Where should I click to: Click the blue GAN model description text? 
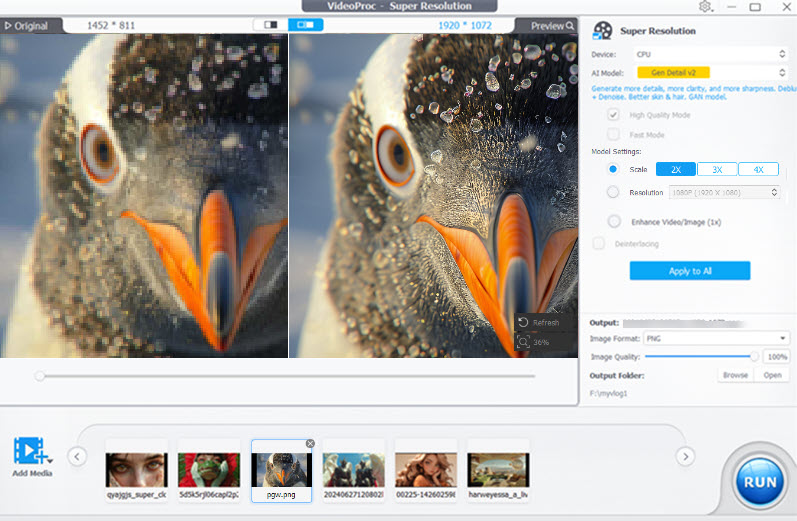(x=693, y=93)
